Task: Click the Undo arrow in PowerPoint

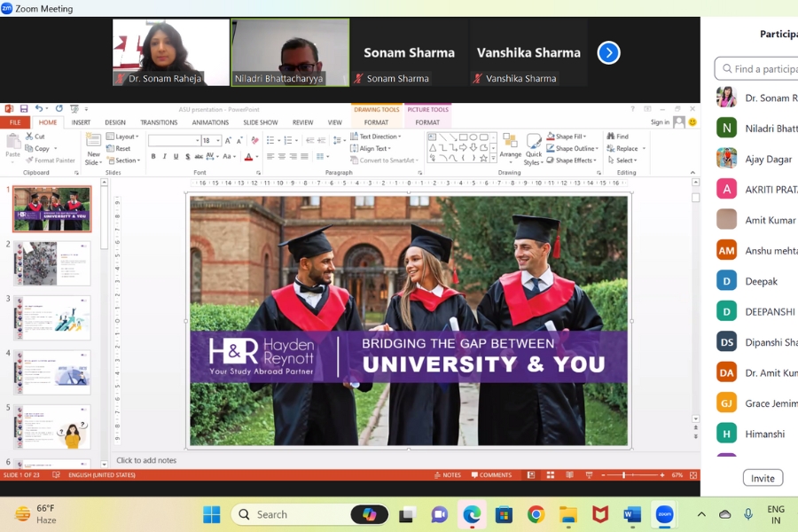Action: click(39, 108)
